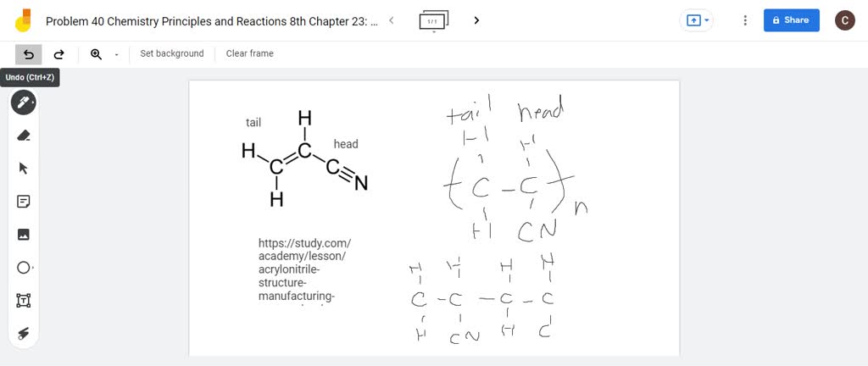Choose the Select arrow tool
The image size is (868, 366).
coord(23,169)
